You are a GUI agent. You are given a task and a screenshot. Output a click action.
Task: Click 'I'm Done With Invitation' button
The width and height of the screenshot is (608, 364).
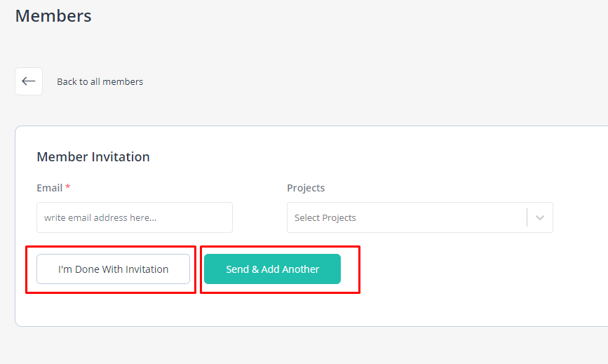click(x=113, y=269)
